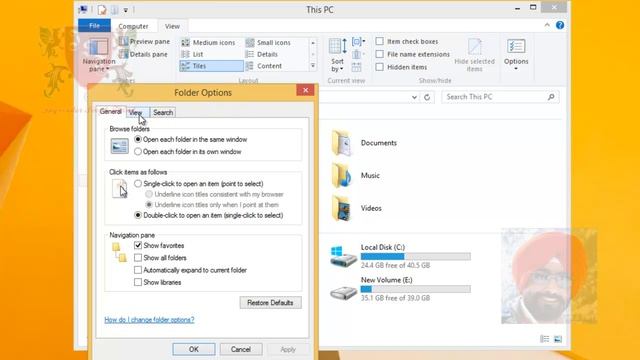
Task: Select Open each folder in its own window
Action: (x=138, y=151)
